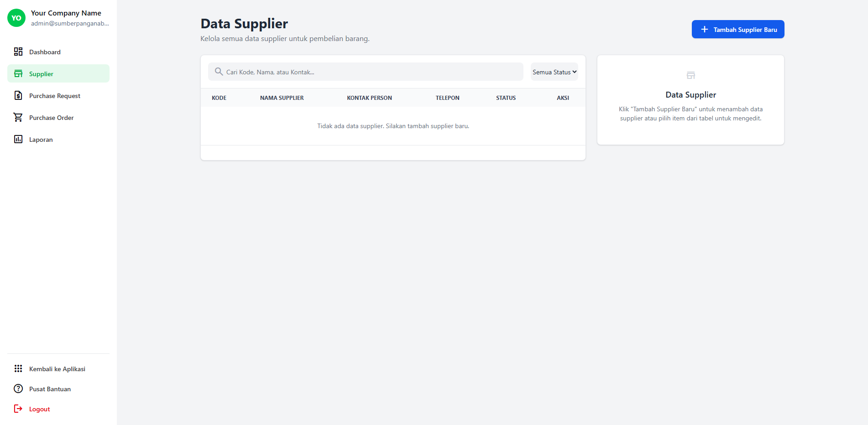Expand the status filter chevron
The image size is (868, 425).
574,72
